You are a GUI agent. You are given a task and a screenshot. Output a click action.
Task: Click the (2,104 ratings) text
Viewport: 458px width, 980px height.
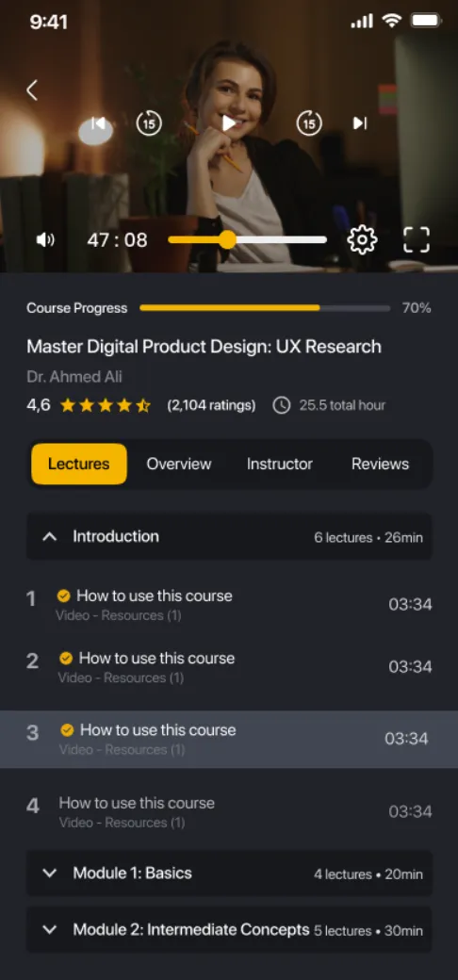(x=211, y=405)
